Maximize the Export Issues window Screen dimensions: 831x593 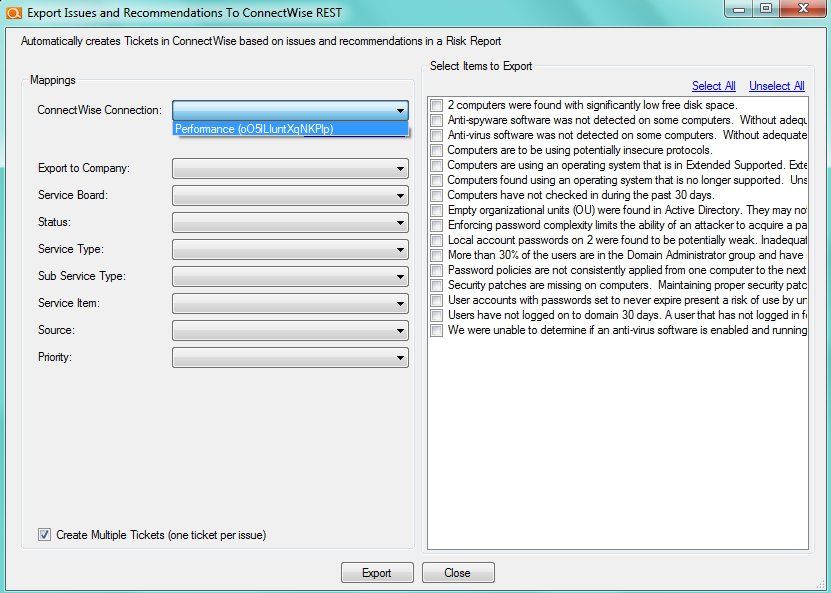[x=766, y=9]
